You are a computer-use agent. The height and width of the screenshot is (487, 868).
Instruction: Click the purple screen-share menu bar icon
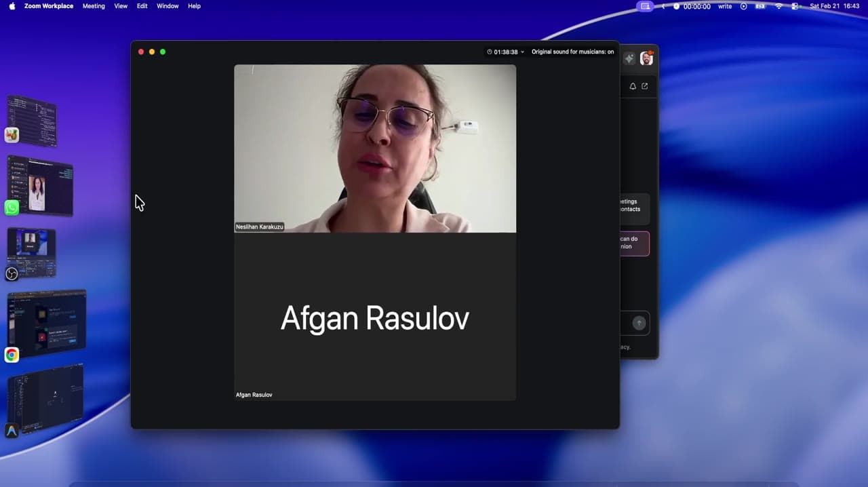[x=645, y=6]
